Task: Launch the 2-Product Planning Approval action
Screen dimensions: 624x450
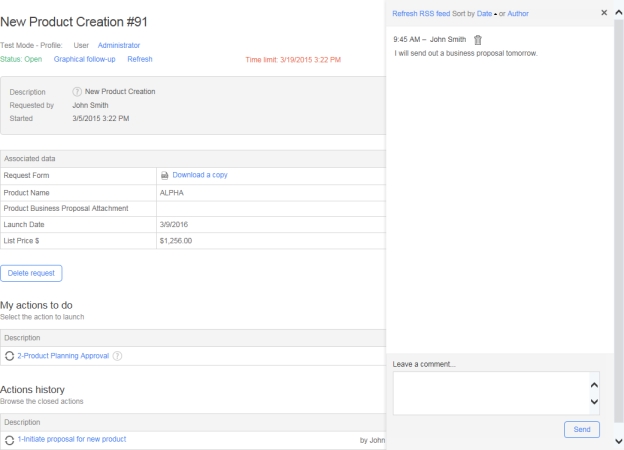Action: click(63, 355)
